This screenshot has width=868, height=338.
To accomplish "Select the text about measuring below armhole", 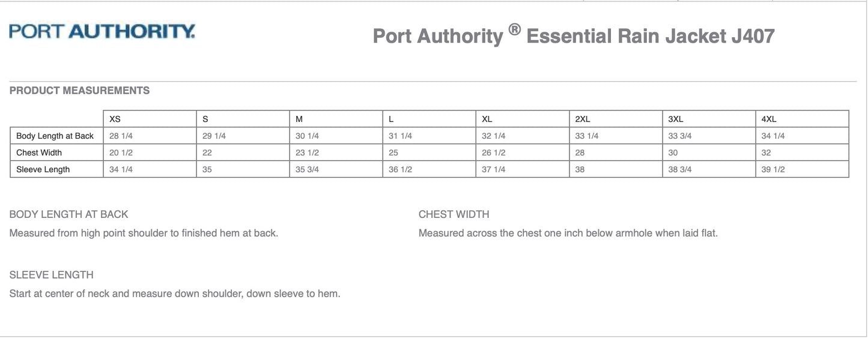I will pos(568,233).
